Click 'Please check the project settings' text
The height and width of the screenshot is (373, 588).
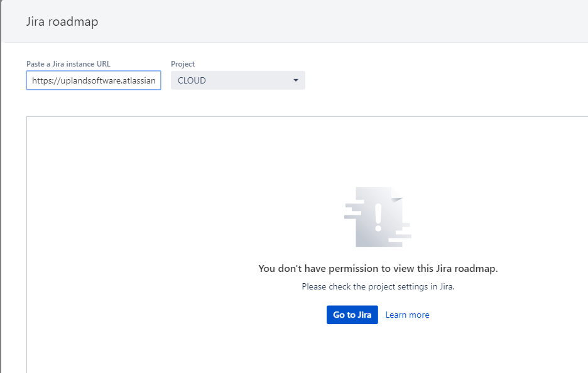[x=378, y=286]
